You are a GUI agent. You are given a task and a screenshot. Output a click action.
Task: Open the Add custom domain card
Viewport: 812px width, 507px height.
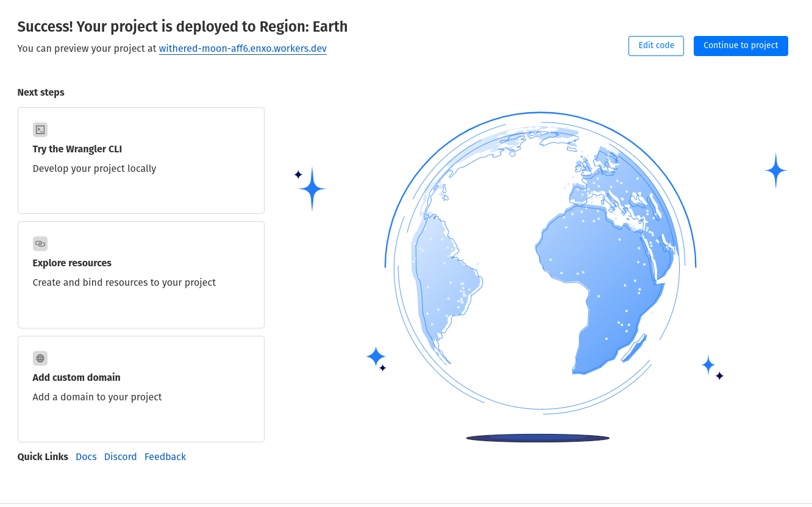(x=141, y=389)
